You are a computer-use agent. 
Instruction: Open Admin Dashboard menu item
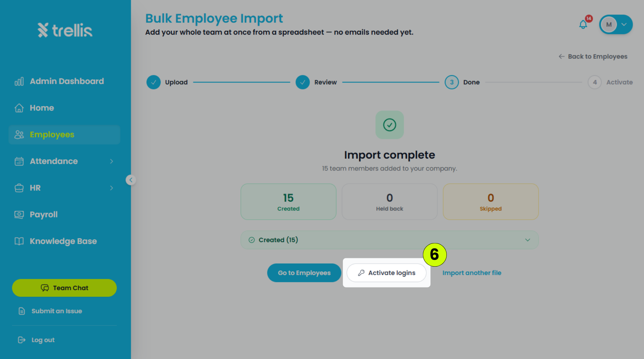(64, 81)
